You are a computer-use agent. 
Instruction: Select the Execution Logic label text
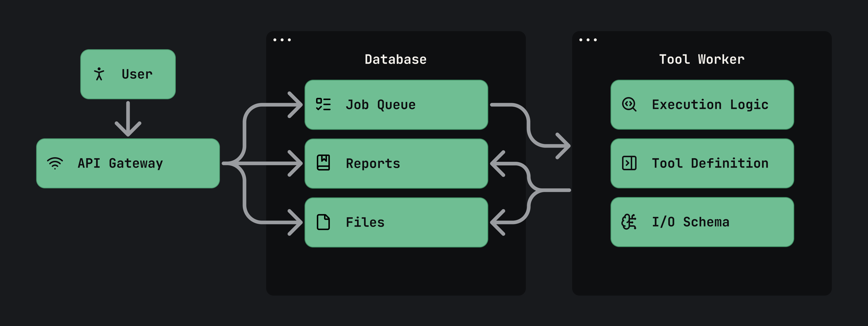pyautogui.click(x=710, y=105)
